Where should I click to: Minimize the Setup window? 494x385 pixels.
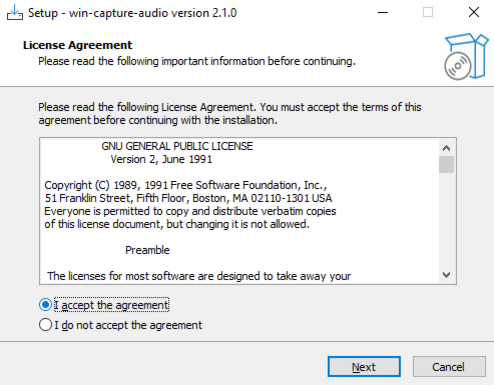tap(383, 13)
